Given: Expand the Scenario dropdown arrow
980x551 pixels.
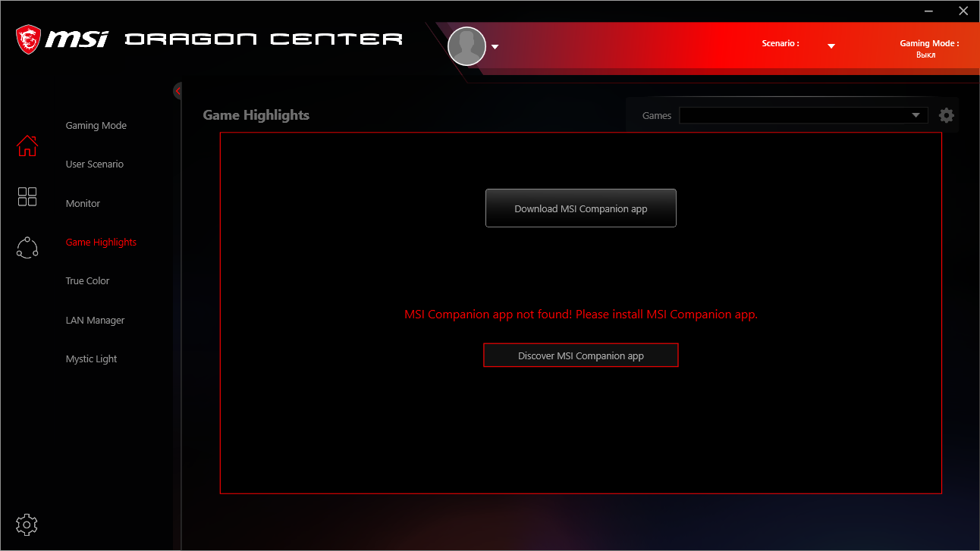Looking at the screenshot, I should click(x=831, y=46).
